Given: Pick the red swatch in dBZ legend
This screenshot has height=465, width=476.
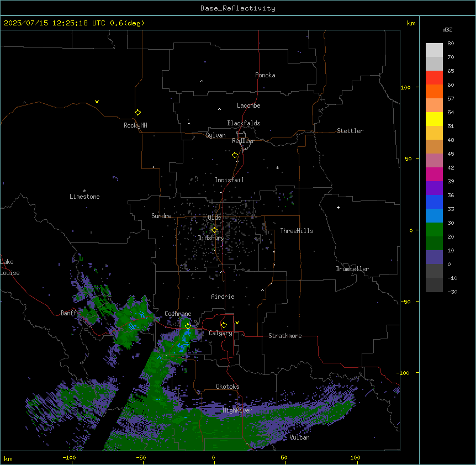Looking at the screenshot, I should coord(434,78).
